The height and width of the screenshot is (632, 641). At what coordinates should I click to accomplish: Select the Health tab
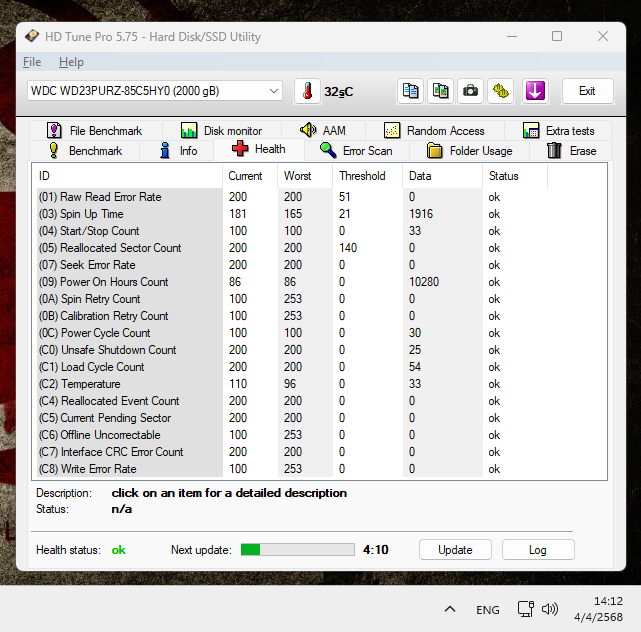click(259, 149)
